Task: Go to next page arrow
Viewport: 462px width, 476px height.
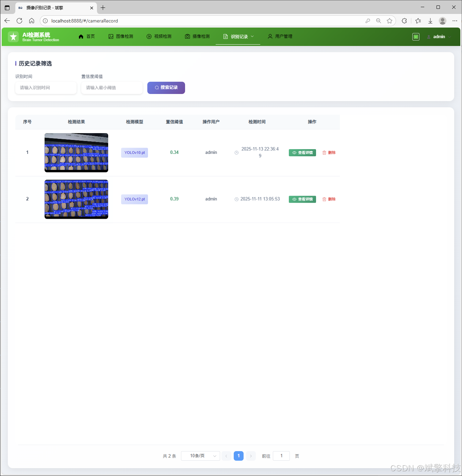Action: pos(251,456)
